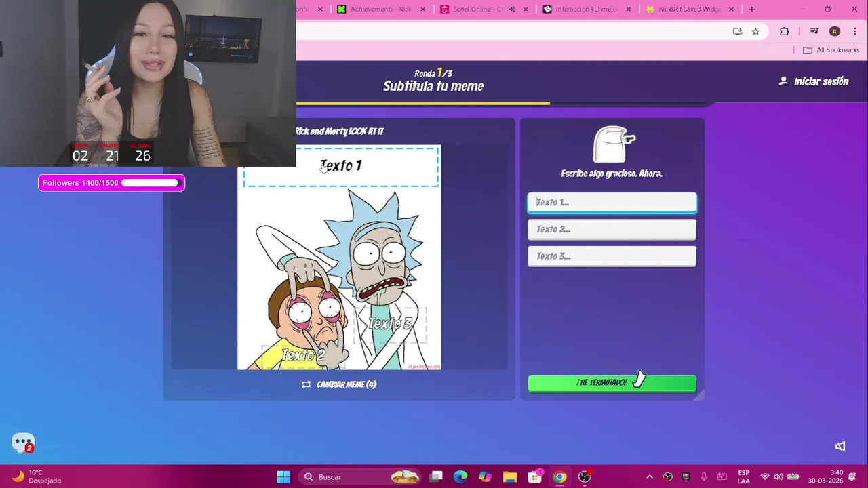Select the Texto 1 caption box on the meme
The width and height of the screenshot is (868, 488).
[341, 167]
